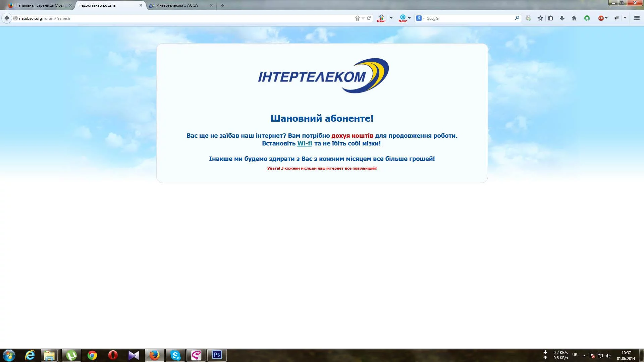The height and width of the screenshot is (362, 644).
Task: Switch keyboard language via the UK tray indicator
Action: [575, 355]
